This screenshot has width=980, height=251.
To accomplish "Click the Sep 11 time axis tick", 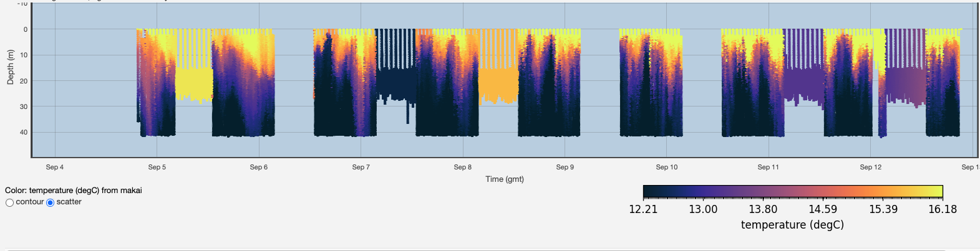I will click(768, 167).
